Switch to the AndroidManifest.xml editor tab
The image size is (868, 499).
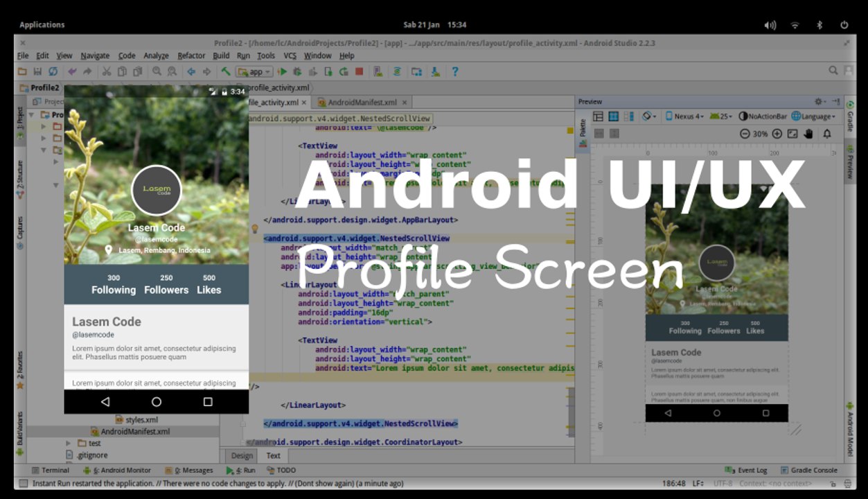tap(362, 102)
